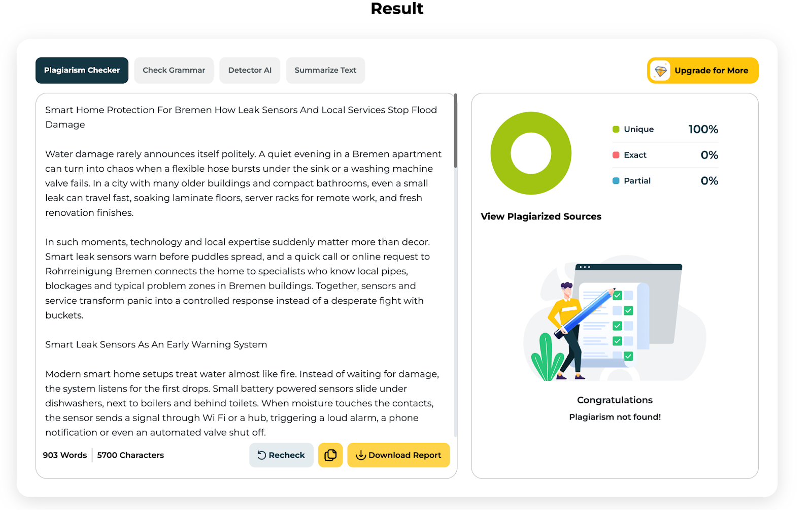
Task: Click the recheck circular arrow icon
Action: [262, 455]
